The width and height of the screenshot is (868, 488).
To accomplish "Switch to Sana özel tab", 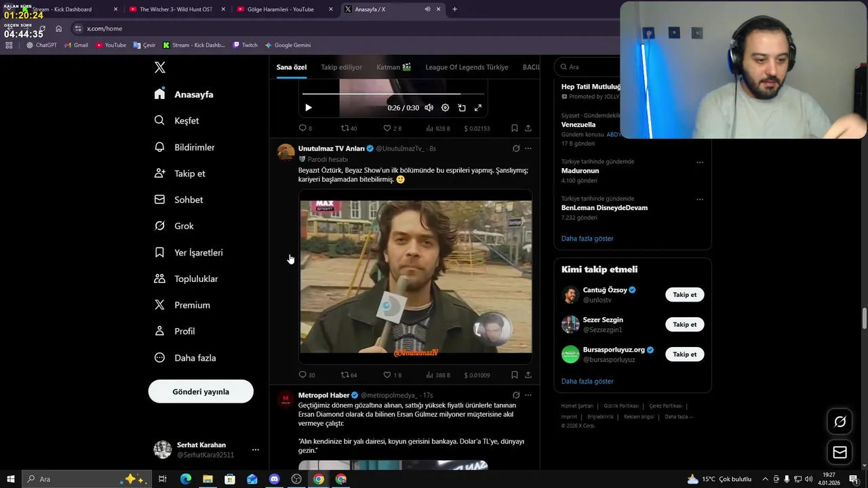I will tap(292, 67).
